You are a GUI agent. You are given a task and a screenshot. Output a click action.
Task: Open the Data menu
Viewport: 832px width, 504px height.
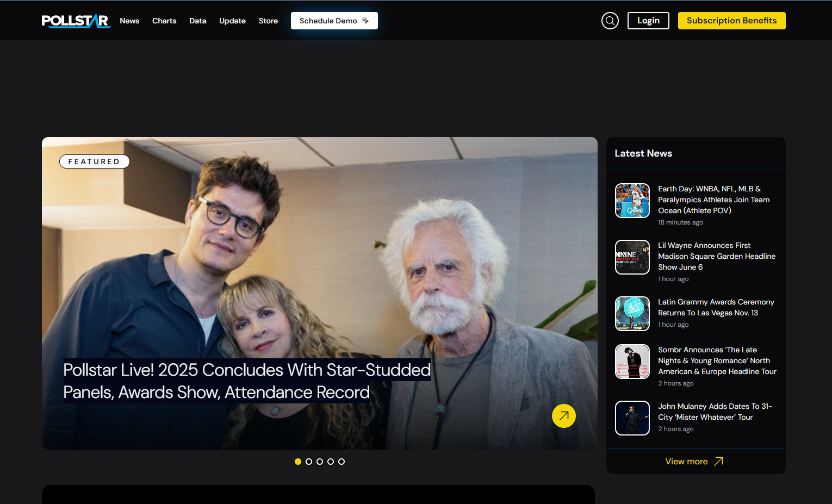(x=198, y=21)
